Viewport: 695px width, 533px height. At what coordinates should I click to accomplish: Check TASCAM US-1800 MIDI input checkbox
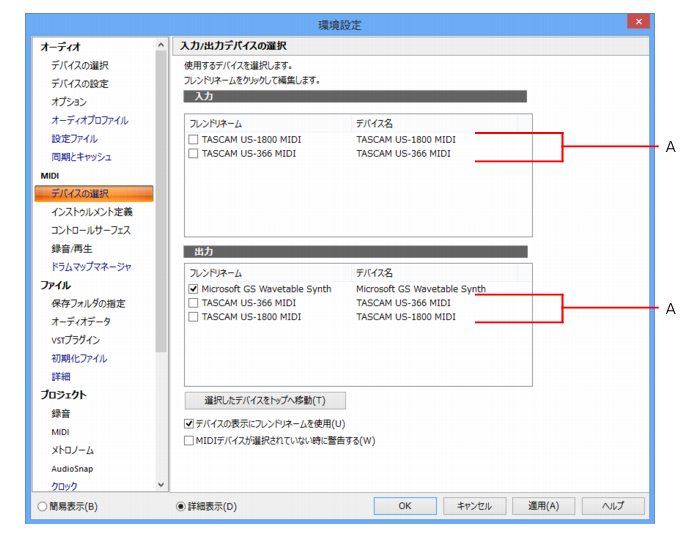pyautogui.click(x=193, y=140)
